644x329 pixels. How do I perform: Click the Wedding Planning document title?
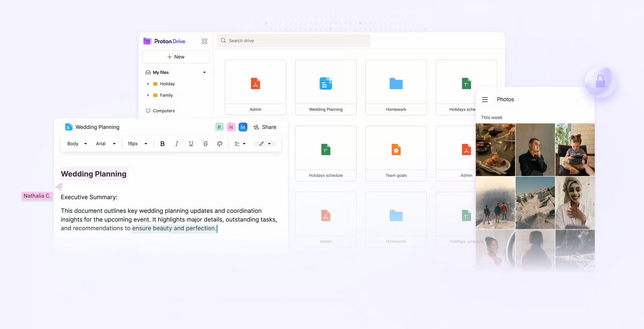click(x=97, y=127)
